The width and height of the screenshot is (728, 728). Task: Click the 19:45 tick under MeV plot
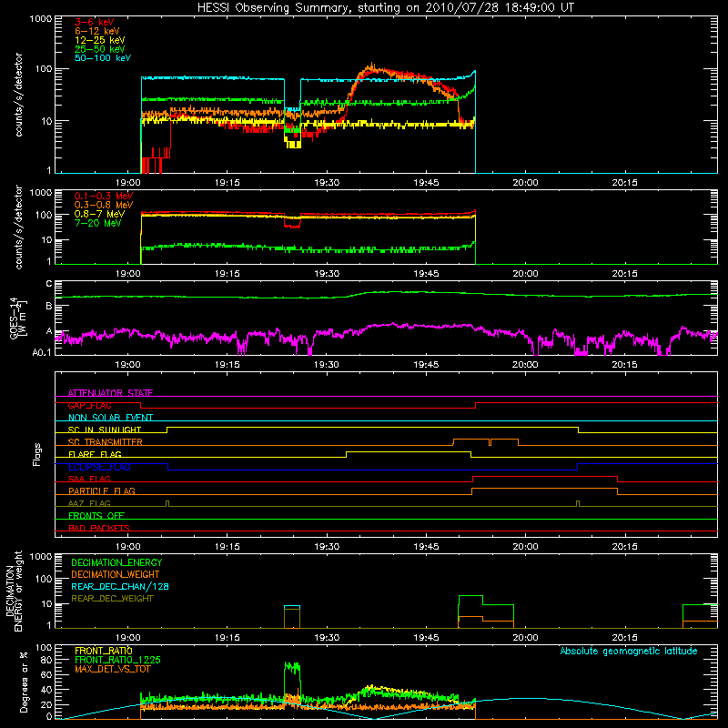[426, 274]
